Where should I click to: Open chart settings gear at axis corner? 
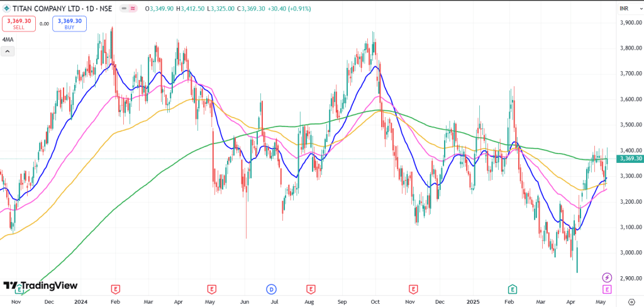(631, 302)
